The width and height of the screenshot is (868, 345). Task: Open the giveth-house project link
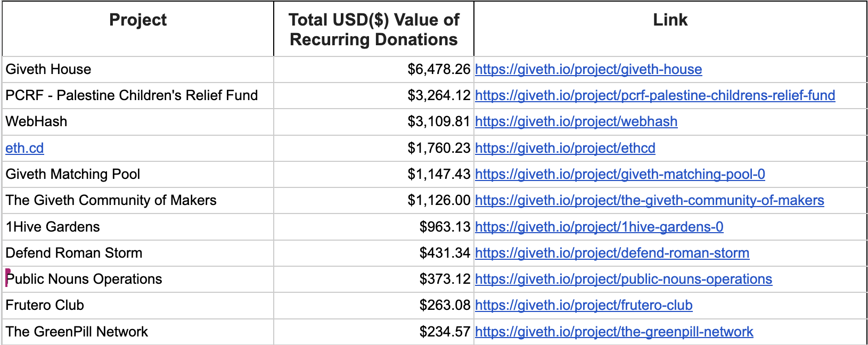click(588, 69)
